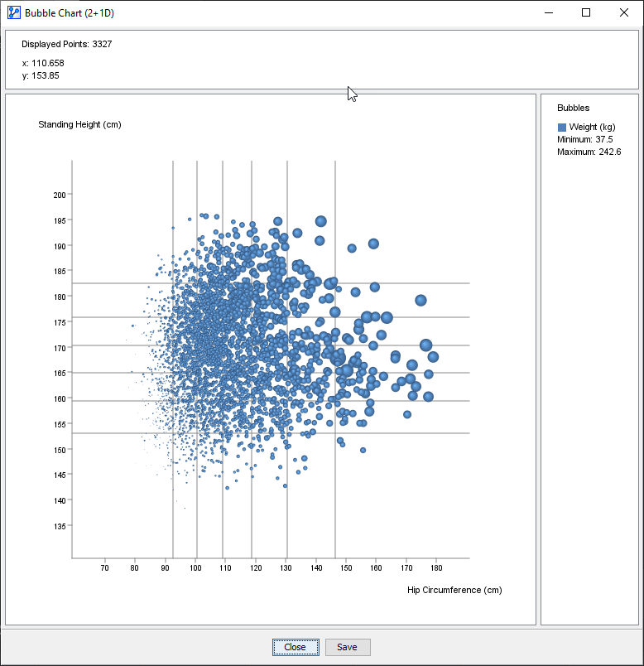Click the Bubble Chart app icon in title bar
Viewport: 644px width, 666px height.
click(x=13, y=13)
